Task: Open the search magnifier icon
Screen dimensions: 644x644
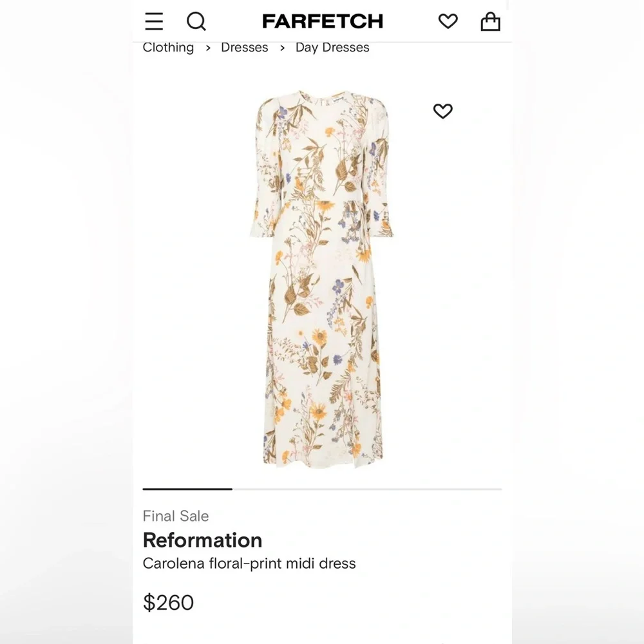Action: 196,21
